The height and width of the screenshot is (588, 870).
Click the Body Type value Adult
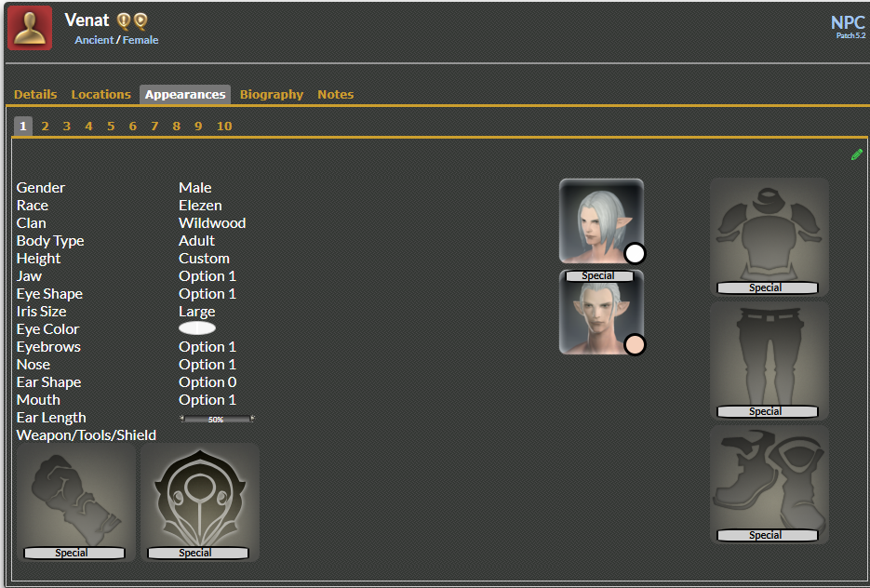click(x=196, y=241)
